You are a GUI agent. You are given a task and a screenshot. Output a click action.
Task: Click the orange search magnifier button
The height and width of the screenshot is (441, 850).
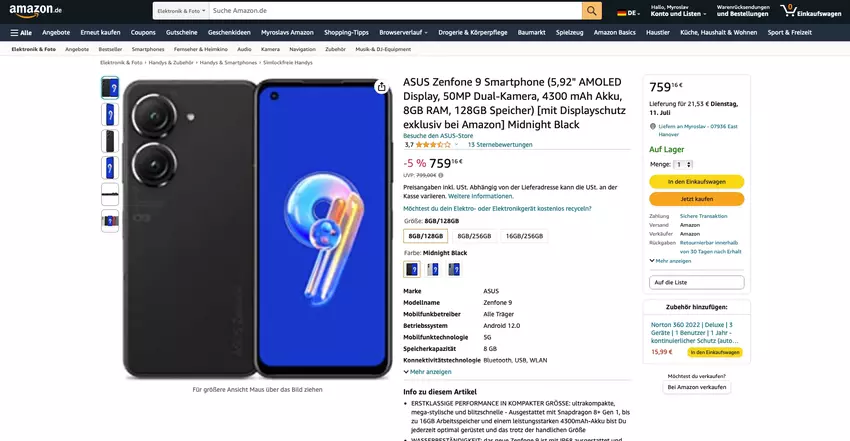tap(591, 11)
